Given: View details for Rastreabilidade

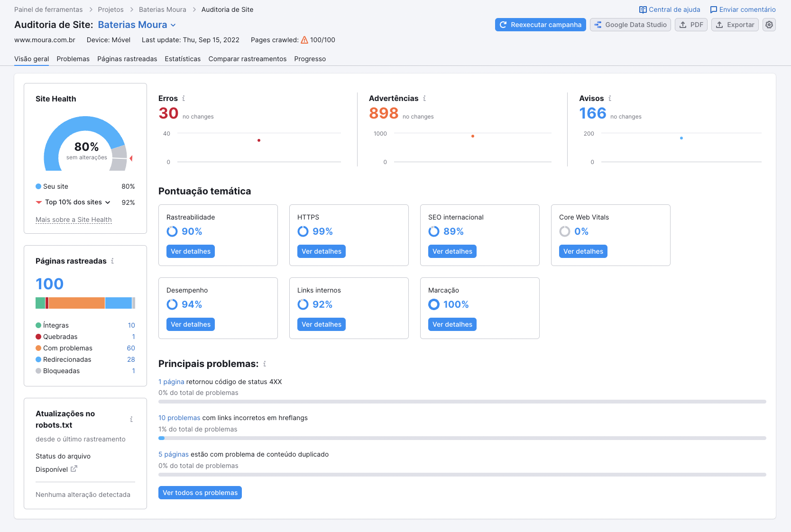Looking at the screenshot, I should click(191, 251).
